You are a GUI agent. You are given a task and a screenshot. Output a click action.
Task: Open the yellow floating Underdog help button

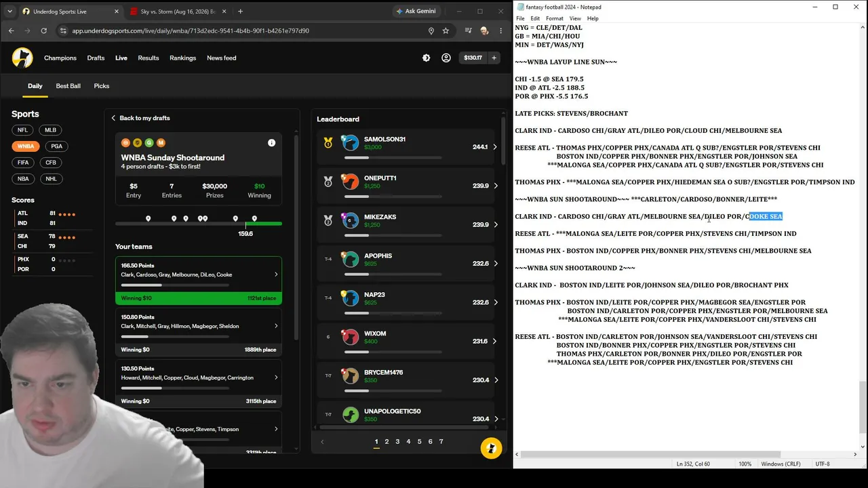point(491,448)
